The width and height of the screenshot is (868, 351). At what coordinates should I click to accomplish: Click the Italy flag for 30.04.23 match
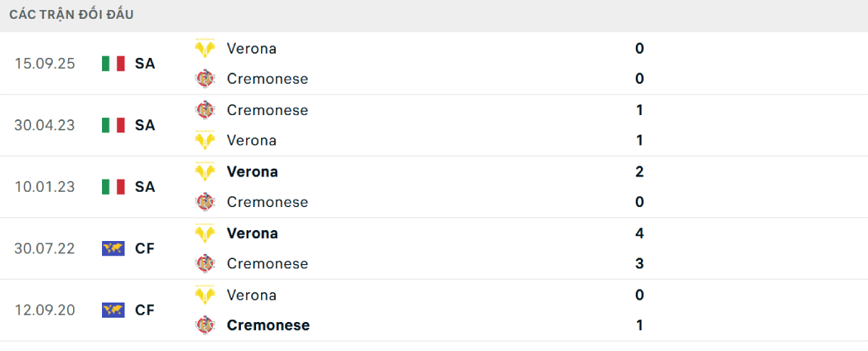[x=114, y=125]
